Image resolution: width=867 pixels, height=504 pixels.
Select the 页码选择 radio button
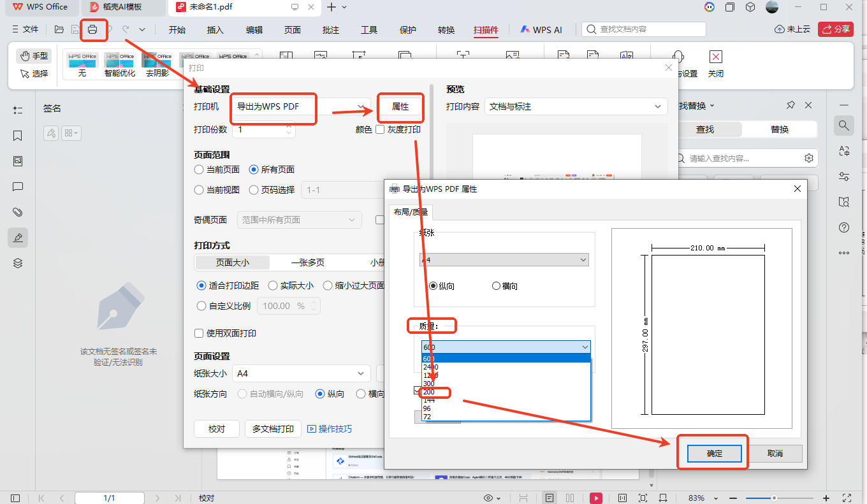[x=253, y=190]
